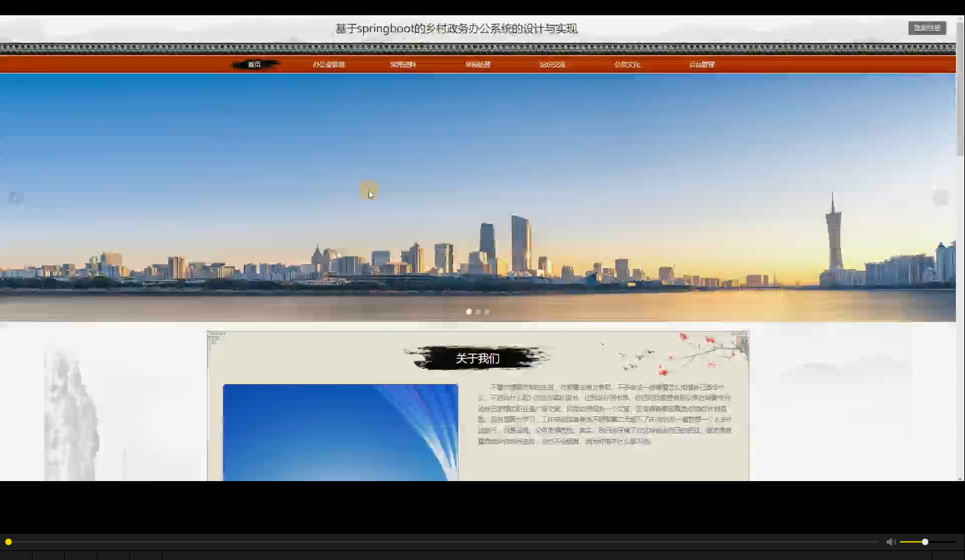Mute the video player volume icon
Image resolution: width=965 pixels, height=560 pixels.
coord(891,541)
